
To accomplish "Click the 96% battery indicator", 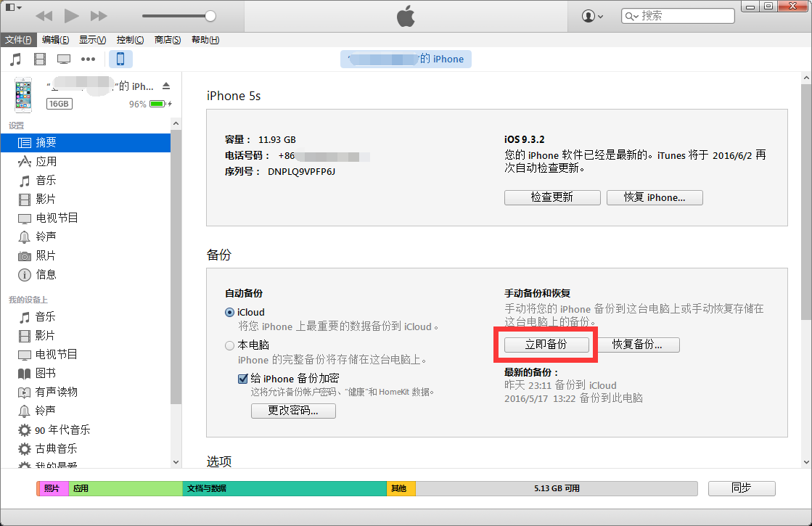I will point(150,104).
